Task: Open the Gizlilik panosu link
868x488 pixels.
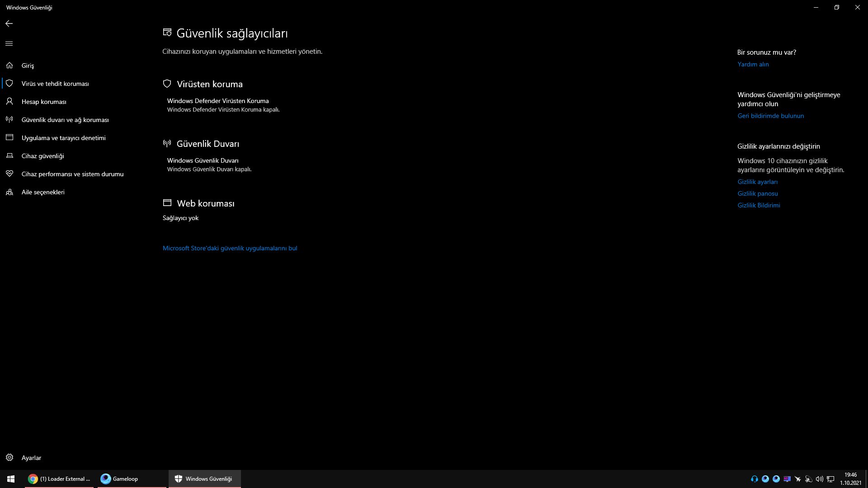Action: pos(758,193)
